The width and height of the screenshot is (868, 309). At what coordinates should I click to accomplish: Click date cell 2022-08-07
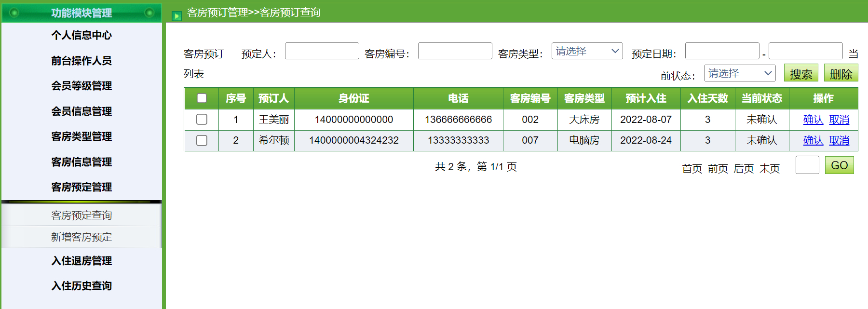(x=646, y=120)
